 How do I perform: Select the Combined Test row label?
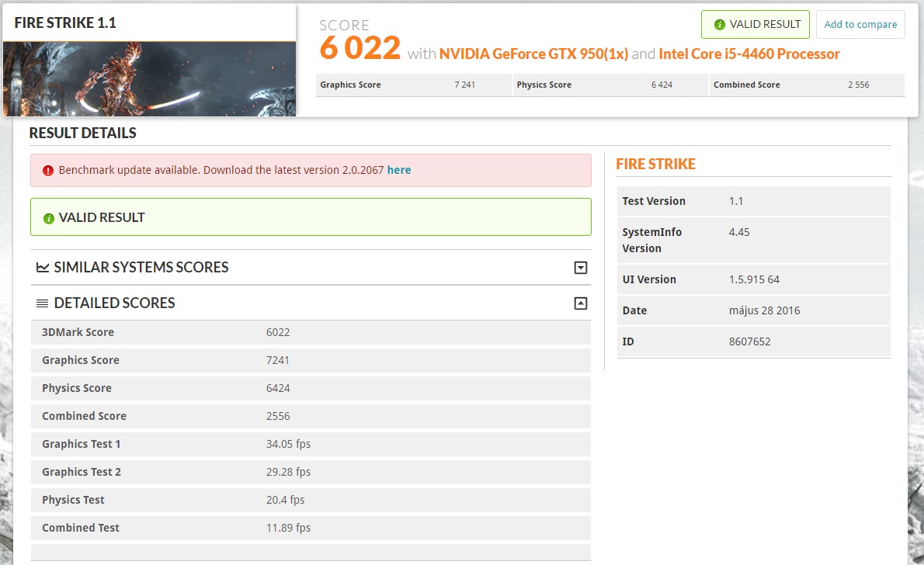(x=81, y=528)
